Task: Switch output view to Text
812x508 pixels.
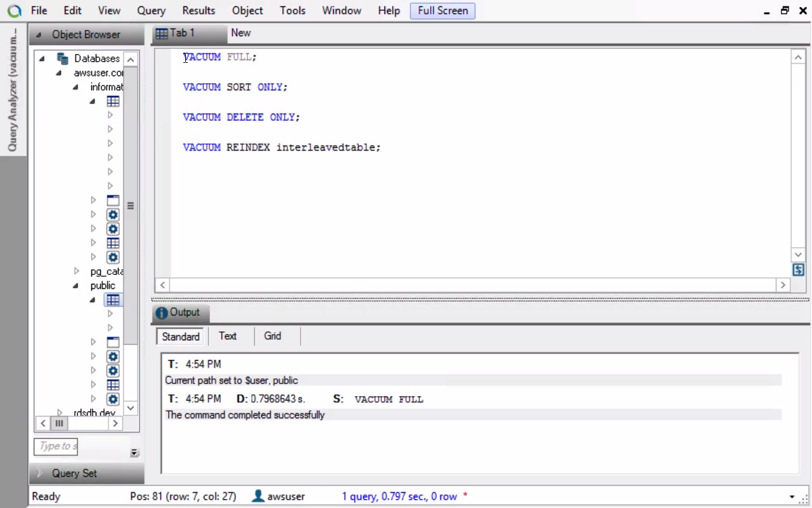Action: point(228,336)
